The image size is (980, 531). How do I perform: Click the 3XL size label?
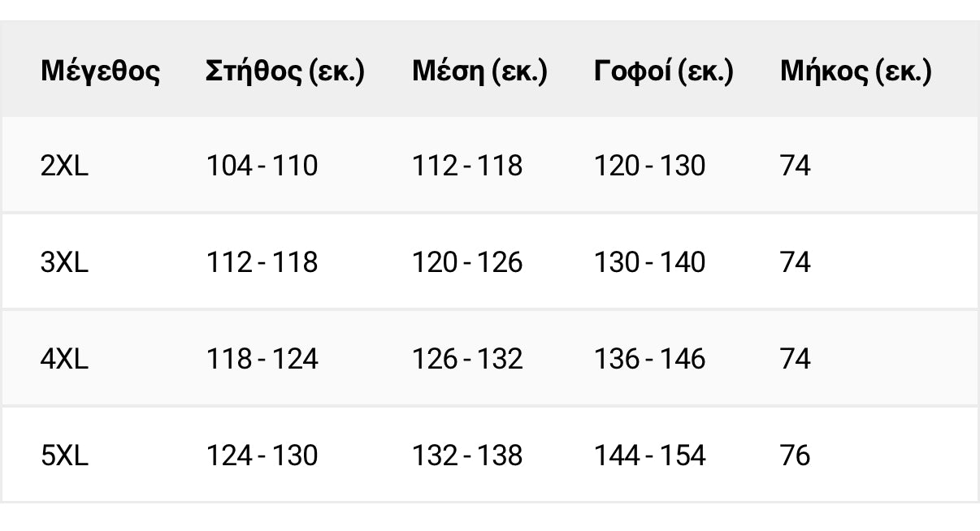coord(64,263)
